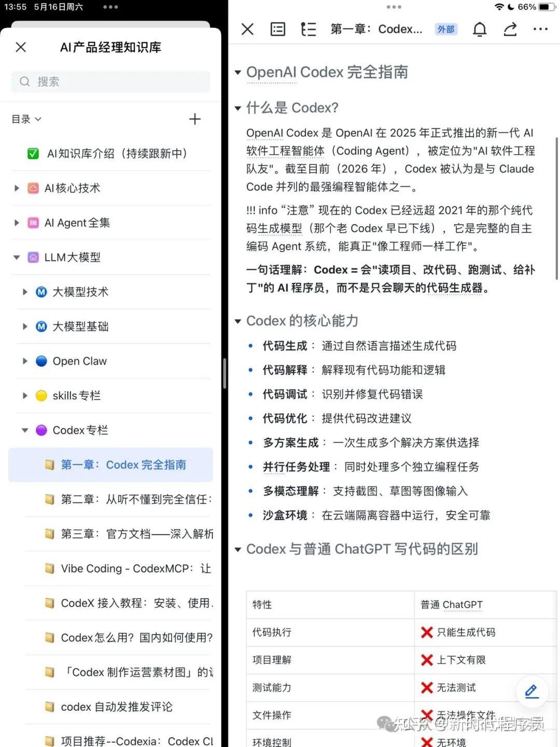Expand the 大模型基础 tree node
This screenshot has width=560, height=747.
pyautogui.click(x=25, y=327)
